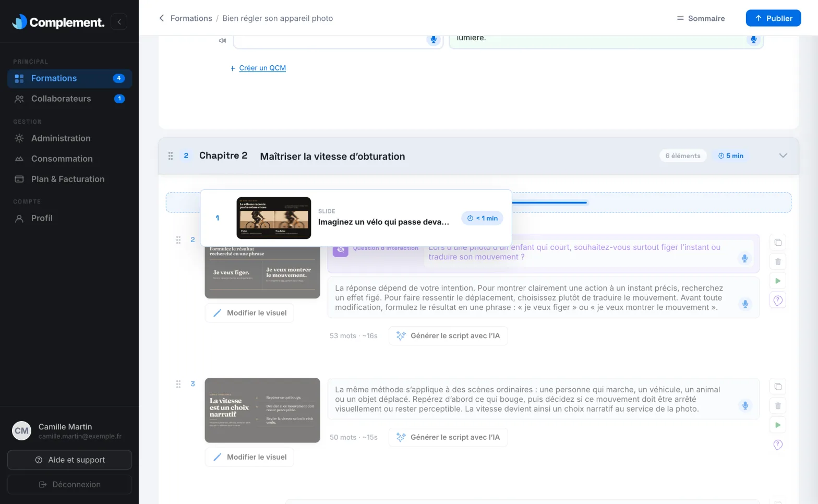Play slide 3 preview
The image size is (818, 504).
pos(778,425)
